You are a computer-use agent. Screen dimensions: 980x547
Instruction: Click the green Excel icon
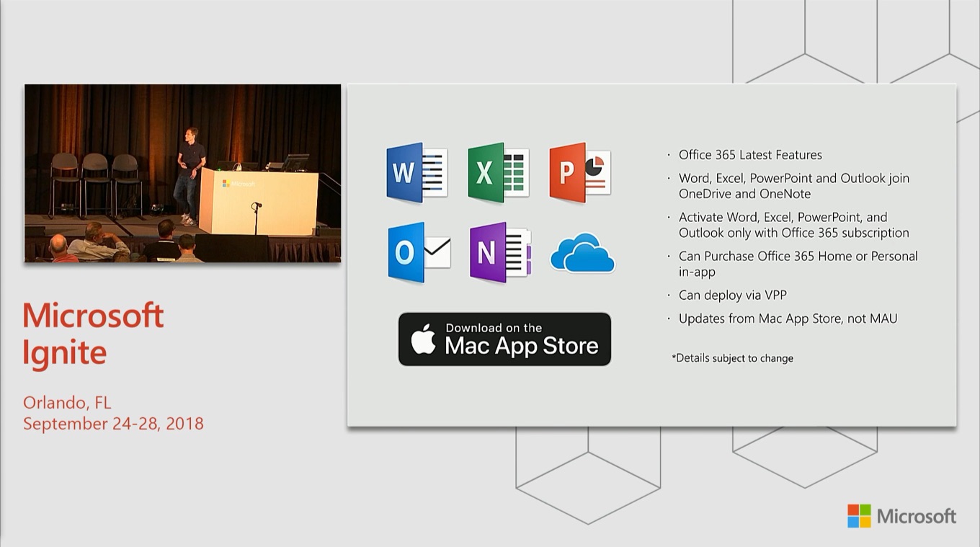pyautogui.click(x=498, y=173)
